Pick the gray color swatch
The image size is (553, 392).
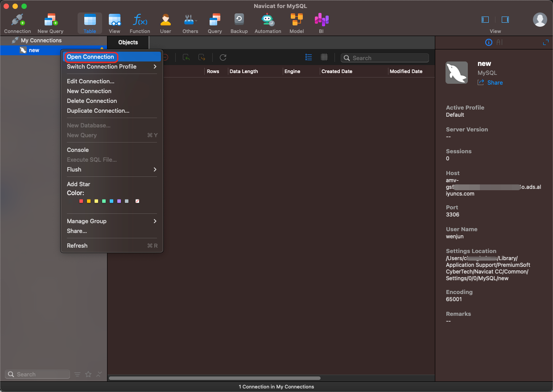tap(127, 201)
